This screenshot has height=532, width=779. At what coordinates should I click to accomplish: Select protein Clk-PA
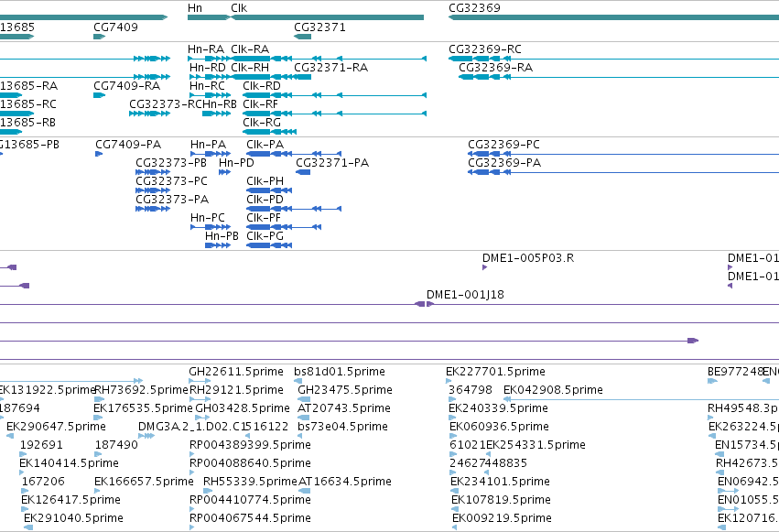pyautogui.click(x=265, y=145)
